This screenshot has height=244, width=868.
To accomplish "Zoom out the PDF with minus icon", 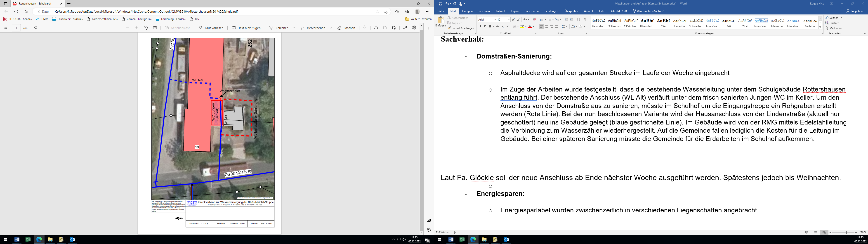I will 128,28.
